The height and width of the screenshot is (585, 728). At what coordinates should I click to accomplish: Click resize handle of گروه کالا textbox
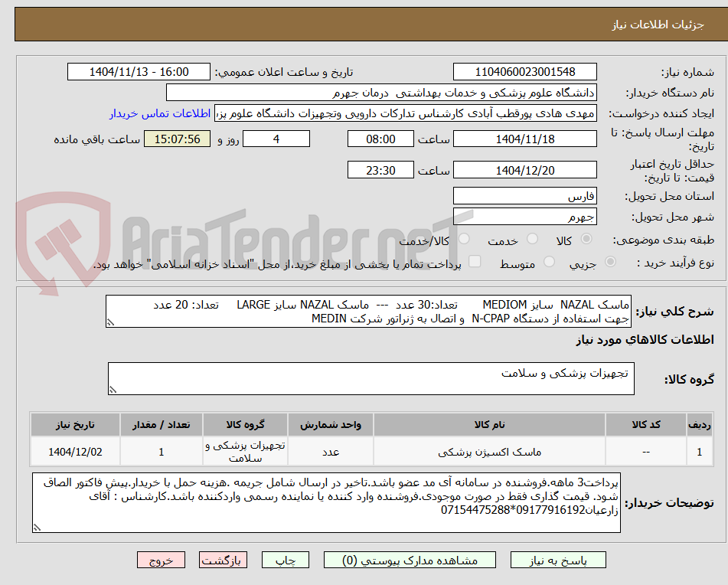113,390
